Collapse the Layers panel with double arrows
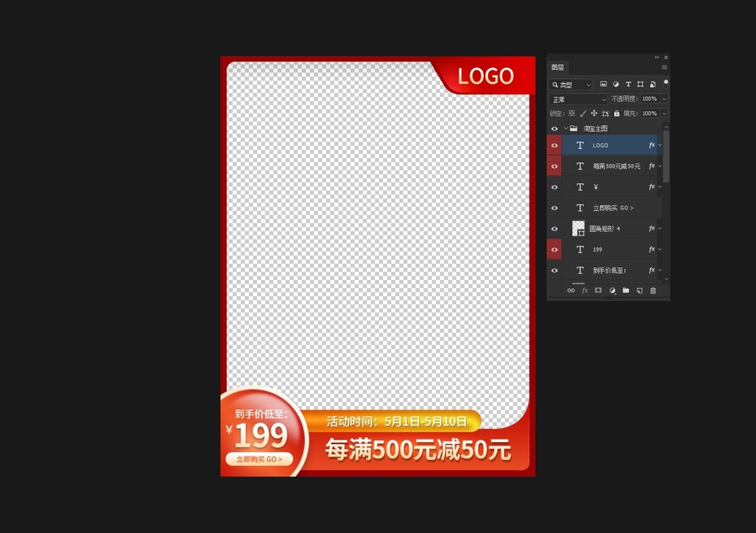The height and width of the screenshot is (533, 756). tap(657, 57)
